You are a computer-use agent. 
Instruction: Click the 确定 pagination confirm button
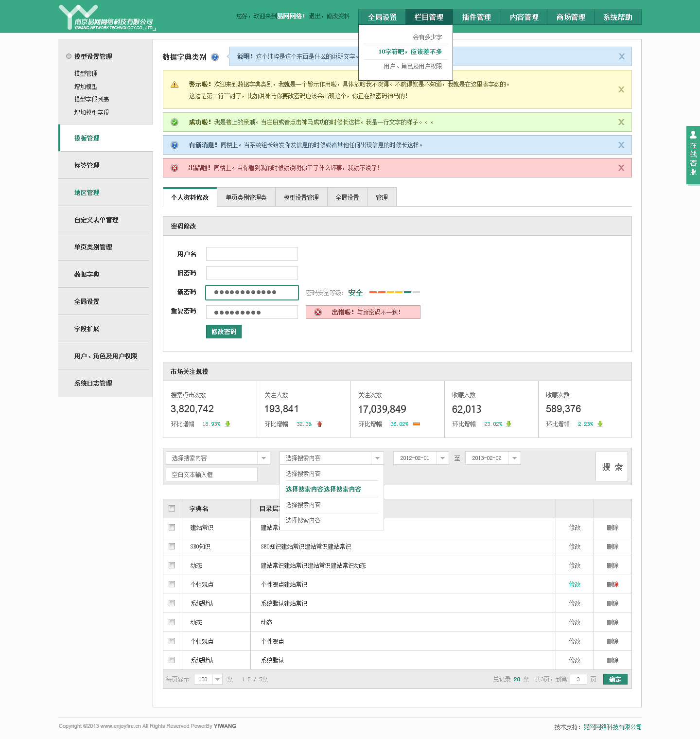pyautogui.click(x=615, y=679)
